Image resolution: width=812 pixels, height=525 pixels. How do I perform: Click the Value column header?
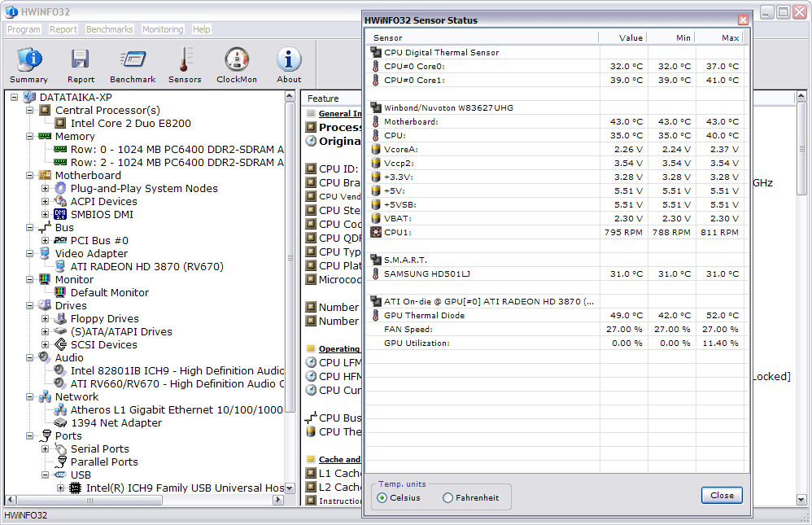click(623, 37)
